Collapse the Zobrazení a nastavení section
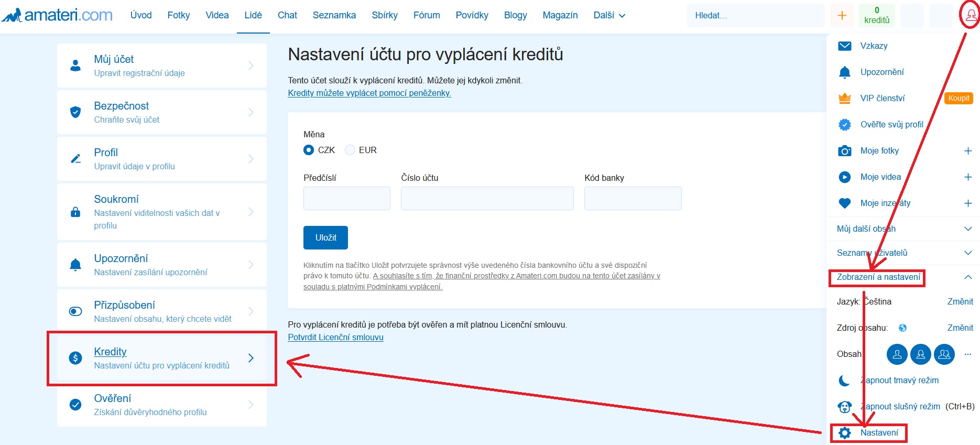The width and height of the screenshot is (980, 445). click(x=968, y=277)
